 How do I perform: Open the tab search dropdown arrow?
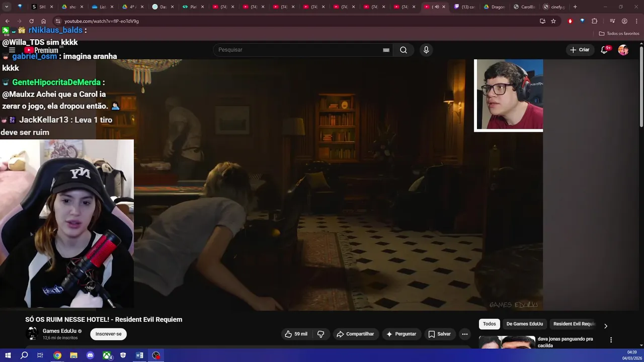(7, 7)
